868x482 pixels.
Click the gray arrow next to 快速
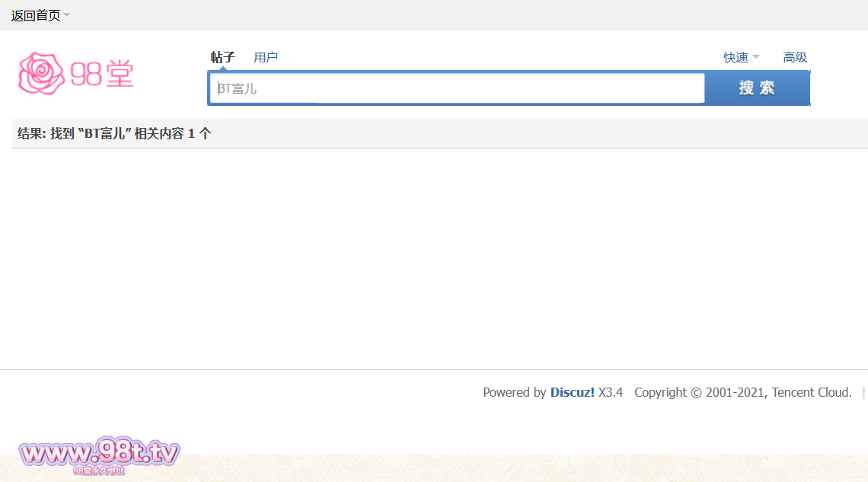(x=756, y=57)
